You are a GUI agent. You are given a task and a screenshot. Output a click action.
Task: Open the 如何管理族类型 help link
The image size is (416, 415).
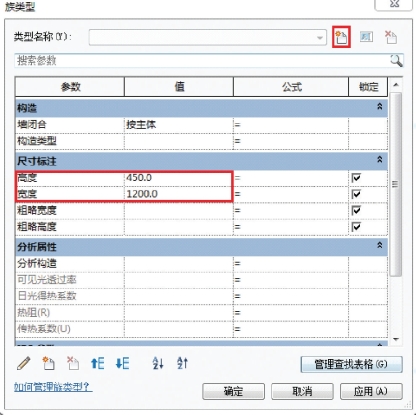53,387
